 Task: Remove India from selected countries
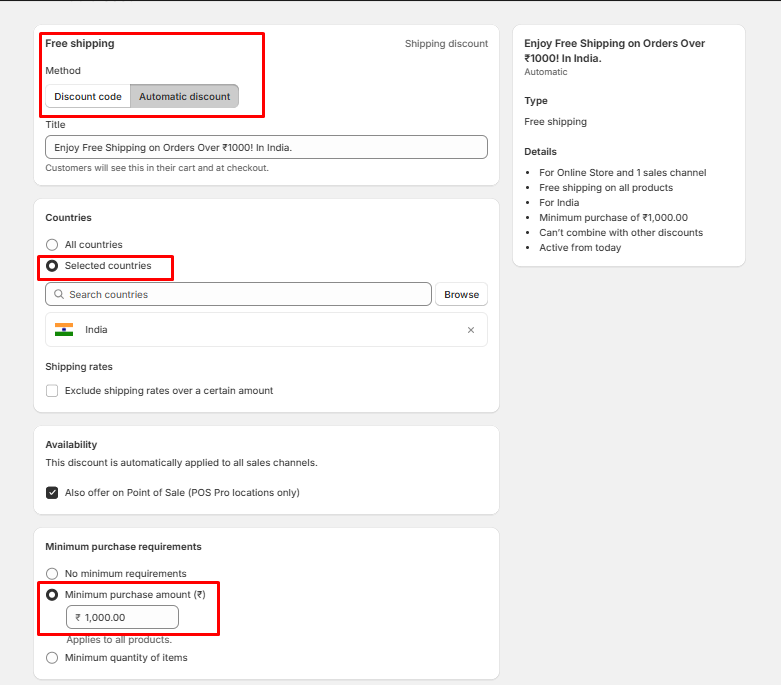click(x=471, y=330)
